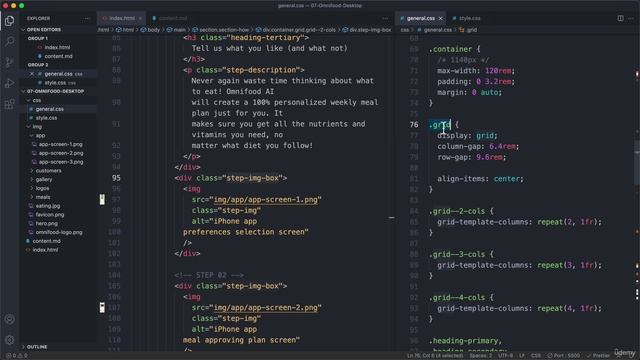
Task: Click errors and warnings count in status bar
Action: 17,356
